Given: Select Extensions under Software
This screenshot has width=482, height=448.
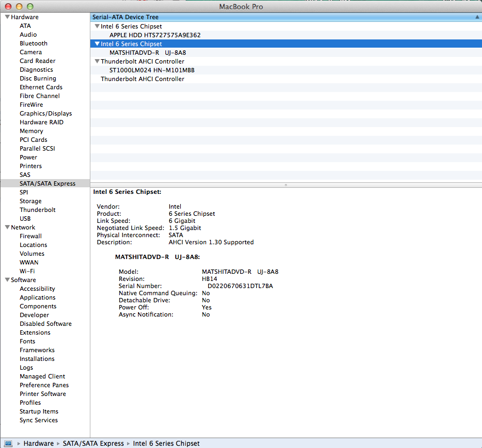Looking at the screenshot, I should (35, 332).
